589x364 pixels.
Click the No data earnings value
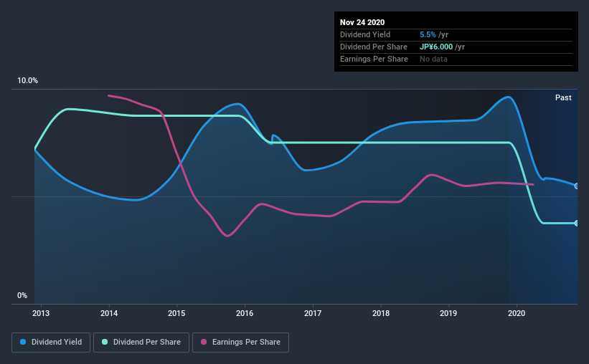pyautogui.click(x=433, y=59)
